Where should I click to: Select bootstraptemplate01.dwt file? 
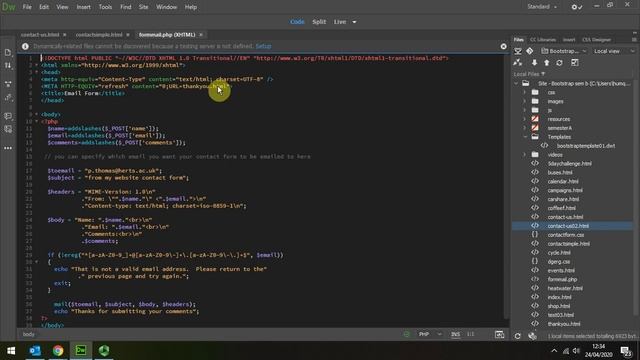[586, 146]
